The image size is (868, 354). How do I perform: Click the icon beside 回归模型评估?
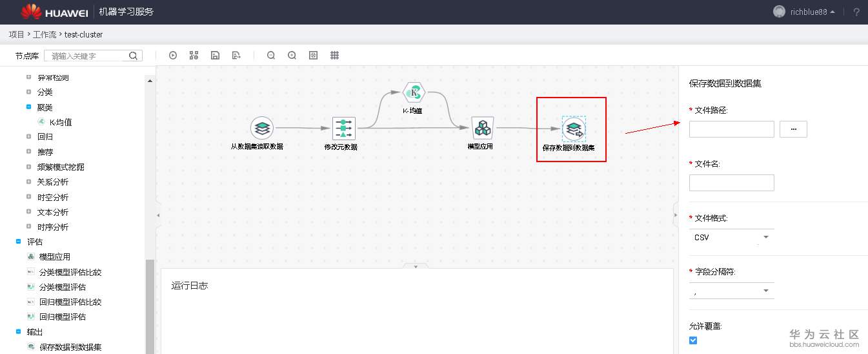tap(30, 317)
